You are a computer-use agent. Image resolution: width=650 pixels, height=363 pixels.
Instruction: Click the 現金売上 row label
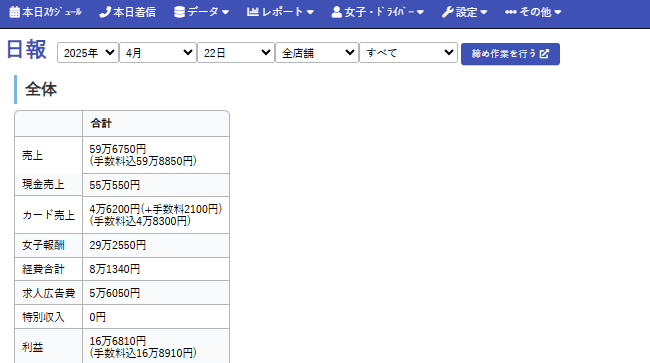pos(43,184)
